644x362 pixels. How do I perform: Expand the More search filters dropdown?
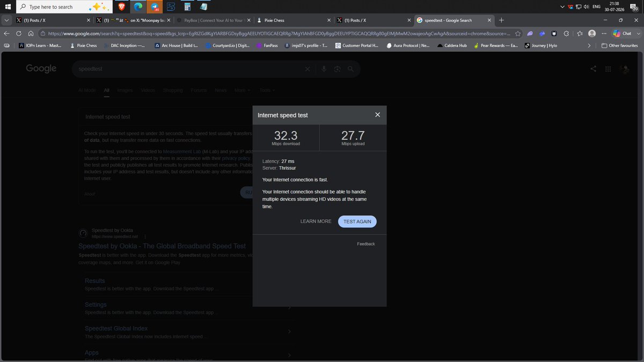[x=243, y=90]
